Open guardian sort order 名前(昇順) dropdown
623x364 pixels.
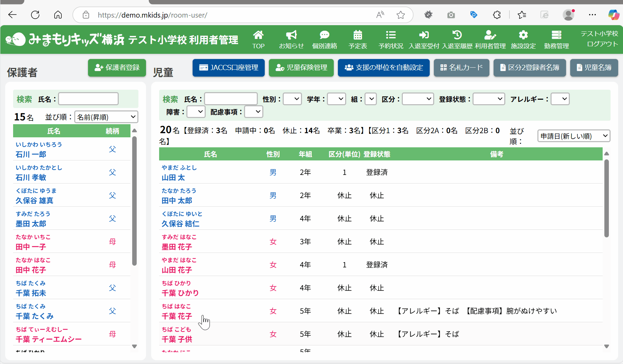106,117
